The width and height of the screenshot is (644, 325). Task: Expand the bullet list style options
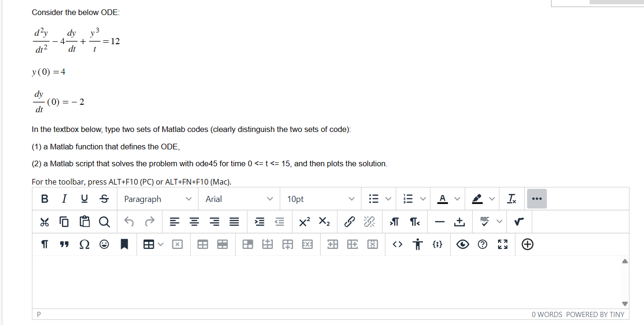point(388,199)
